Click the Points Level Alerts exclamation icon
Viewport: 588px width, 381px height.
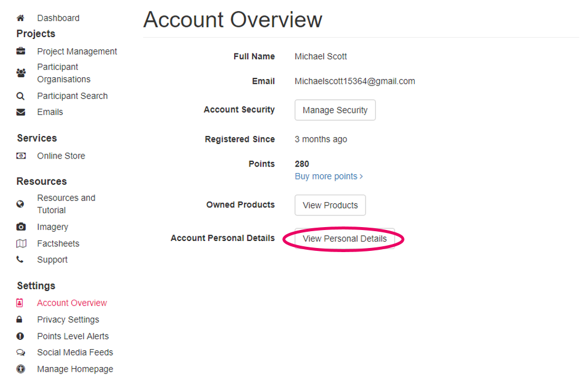tap(20, 336)
